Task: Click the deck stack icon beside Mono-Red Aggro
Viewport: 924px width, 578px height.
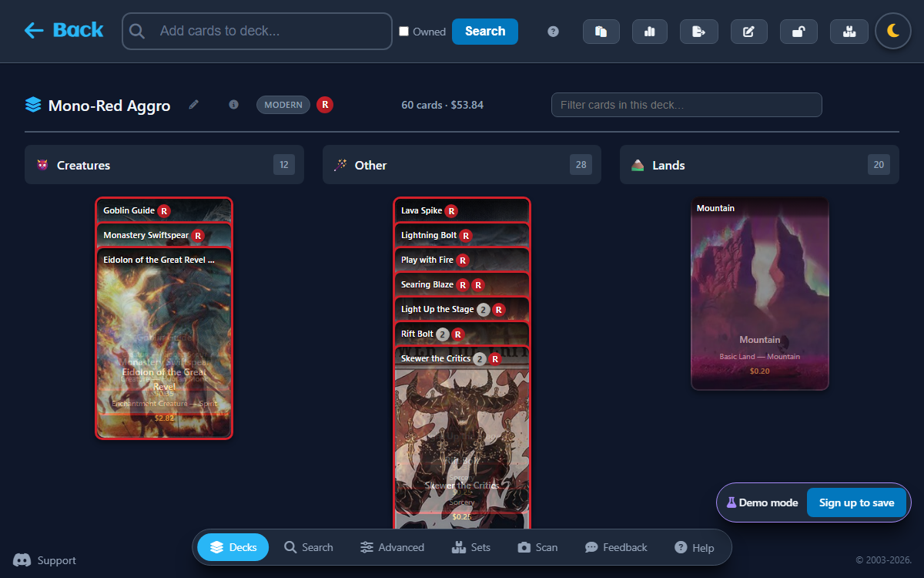Action: (x=33, y=105)
